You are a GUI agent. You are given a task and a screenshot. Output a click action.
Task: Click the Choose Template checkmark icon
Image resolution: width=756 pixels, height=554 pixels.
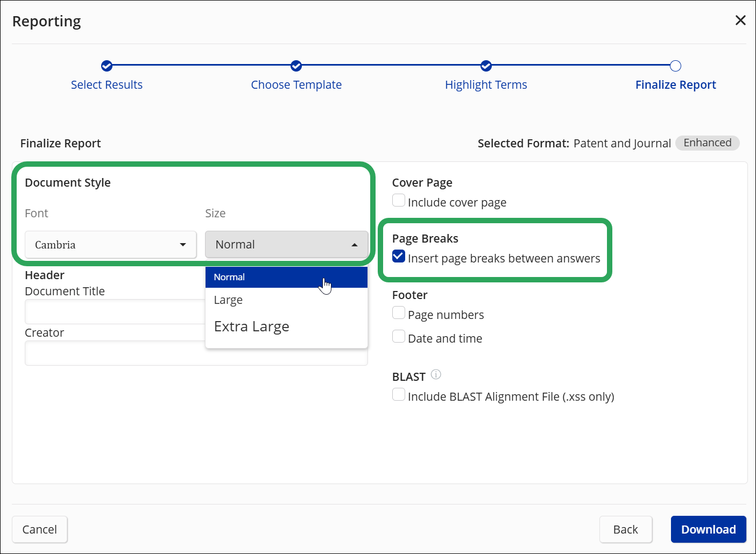click(x=296, y=66)
